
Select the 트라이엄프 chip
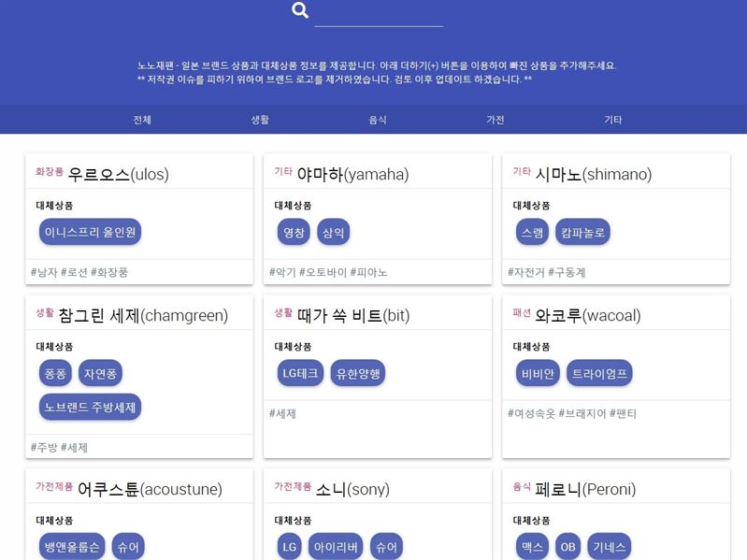[x=599, y=373]
